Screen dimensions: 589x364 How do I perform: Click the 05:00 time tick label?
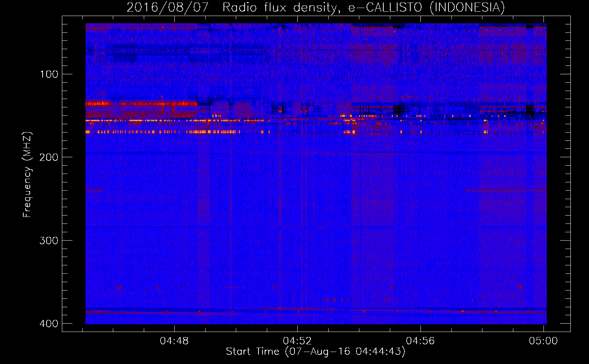[x=543, y=341]
